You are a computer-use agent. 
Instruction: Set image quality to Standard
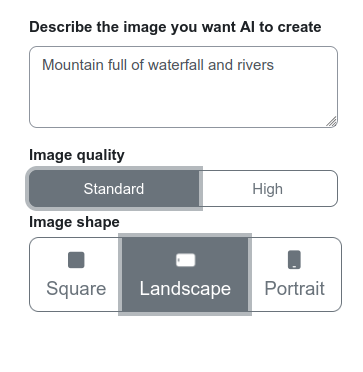[114, 189]
